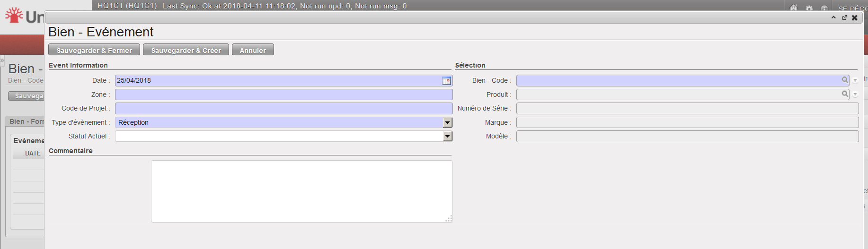Close the Bien - Evénement dialog
The height and width of the screenshot is (249, 868).
pos(855,17)
